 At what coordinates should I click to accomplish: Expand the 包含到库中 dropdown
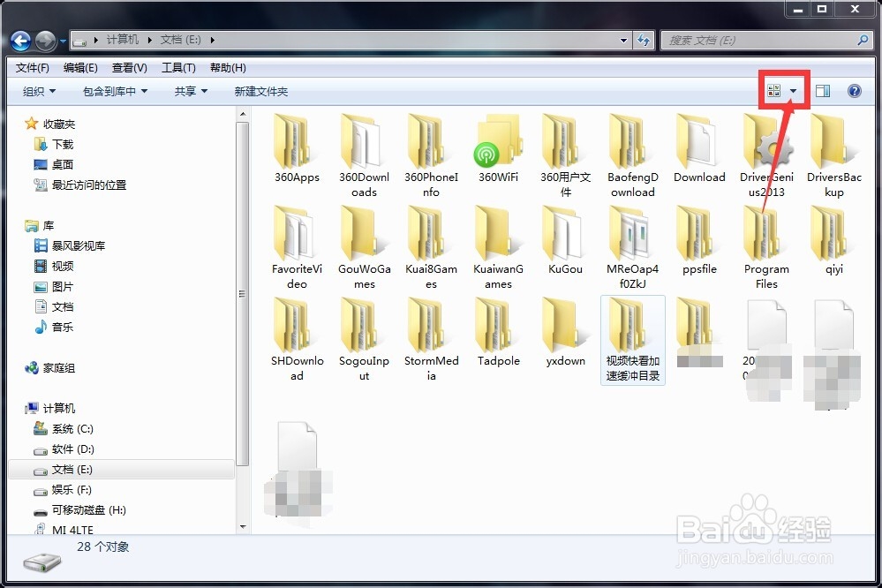click(x=116, y=91)
